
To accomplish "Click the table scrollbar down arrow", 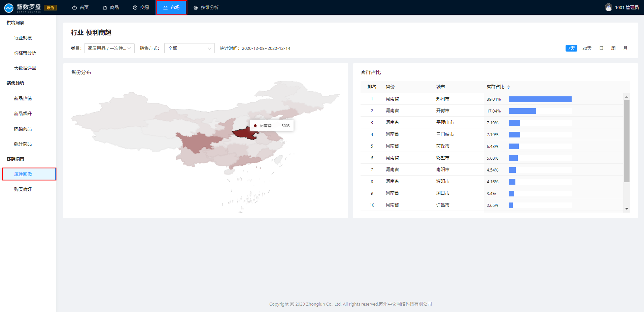I will [626, 209].
